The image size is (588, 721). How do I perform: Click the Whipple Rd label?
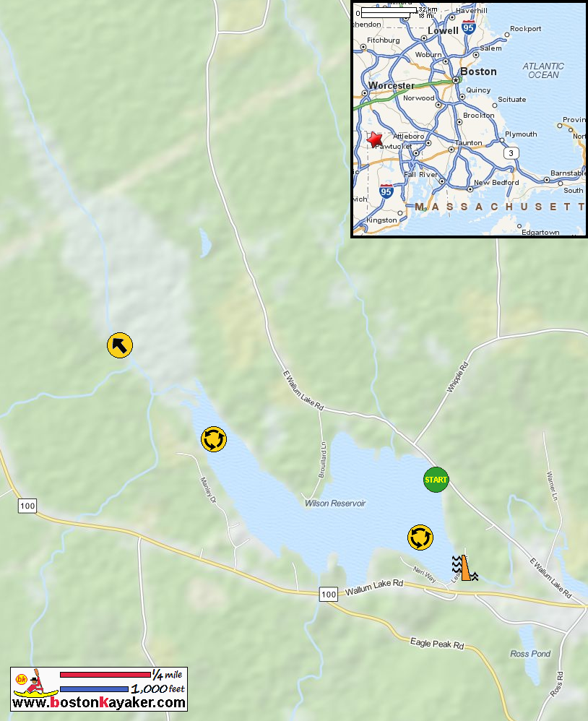point(457,378)
